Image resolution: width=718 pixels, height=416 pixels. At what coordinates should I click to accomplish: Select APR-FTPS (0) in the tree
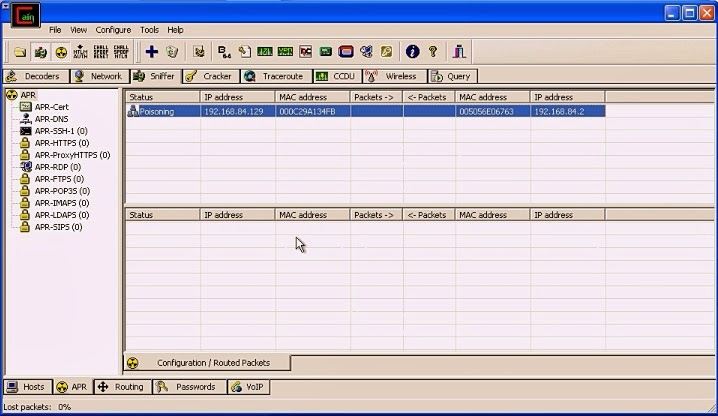(x=59, y=179)
